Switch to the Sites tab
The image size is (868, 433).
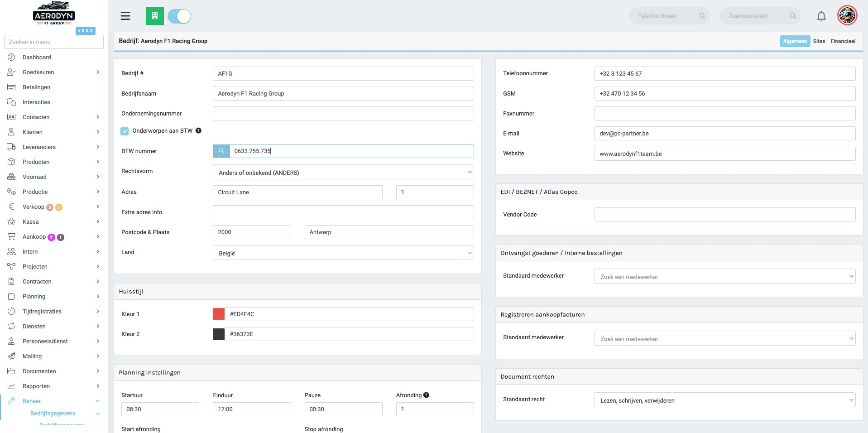[x=819, y=41]
